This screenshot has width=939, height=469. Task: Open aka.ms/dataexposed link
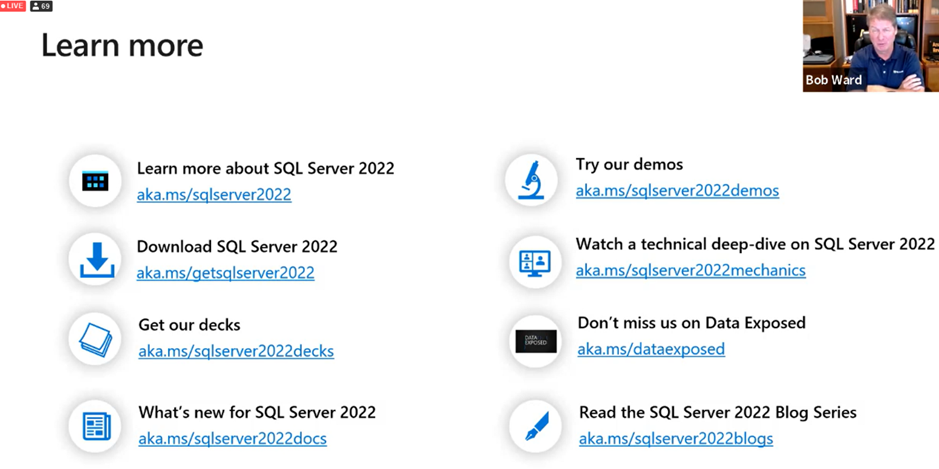(652, 349)
